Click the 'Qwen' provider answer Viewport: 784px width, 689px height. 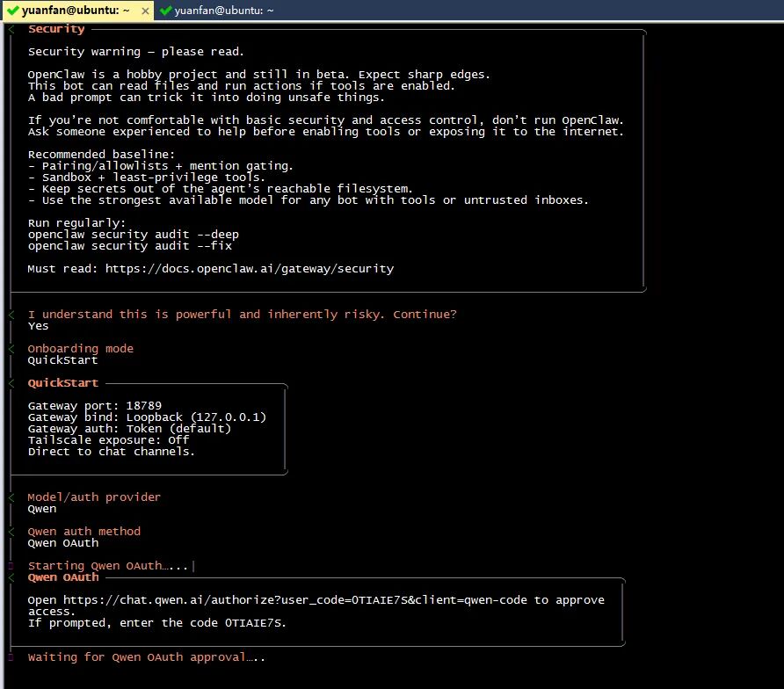point(42,509)
